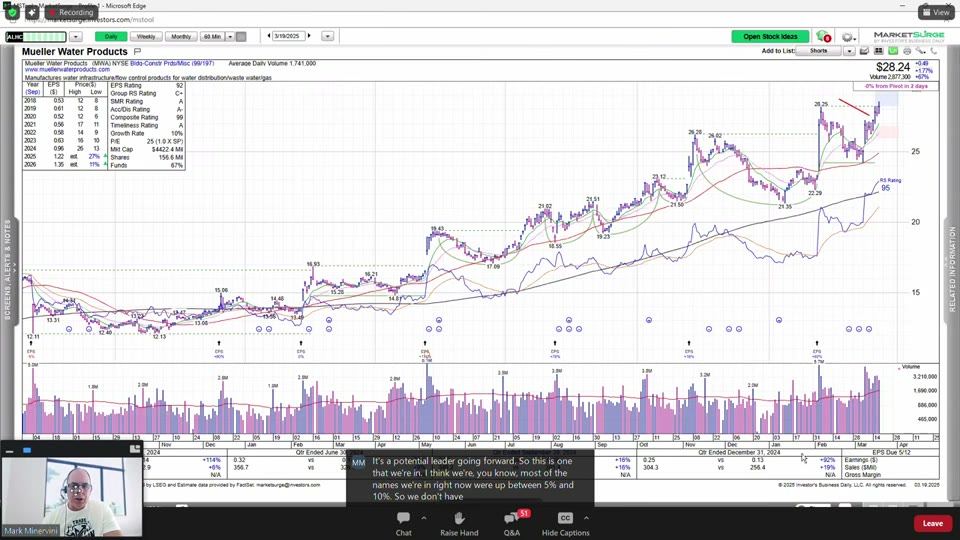Open the Zoom View layout menu
This screenshot has height=540, width=960.
coord(936,12)
